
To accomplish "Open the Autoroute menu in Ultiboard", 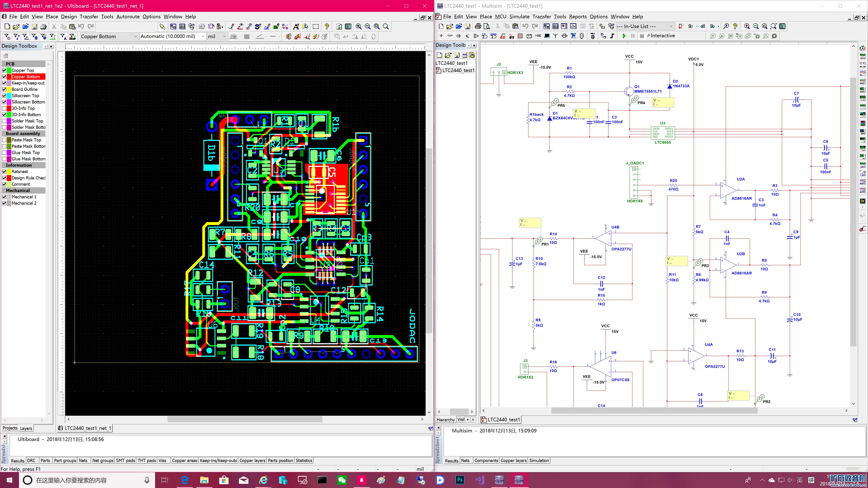I will point(128,16).
